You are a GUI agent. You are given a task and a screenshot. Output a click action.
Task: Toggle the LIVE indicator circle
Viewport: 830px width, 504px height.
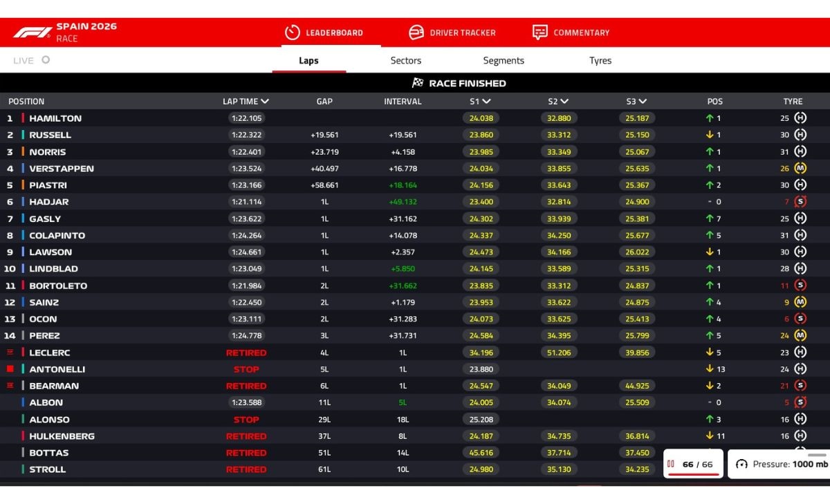[x=46, y=59]
